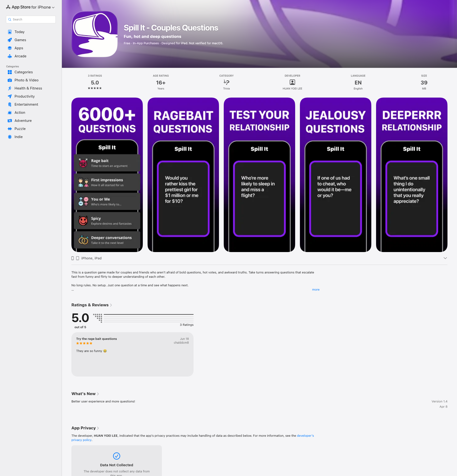Click the 3 Ratings count under the bars

[187, 325]
